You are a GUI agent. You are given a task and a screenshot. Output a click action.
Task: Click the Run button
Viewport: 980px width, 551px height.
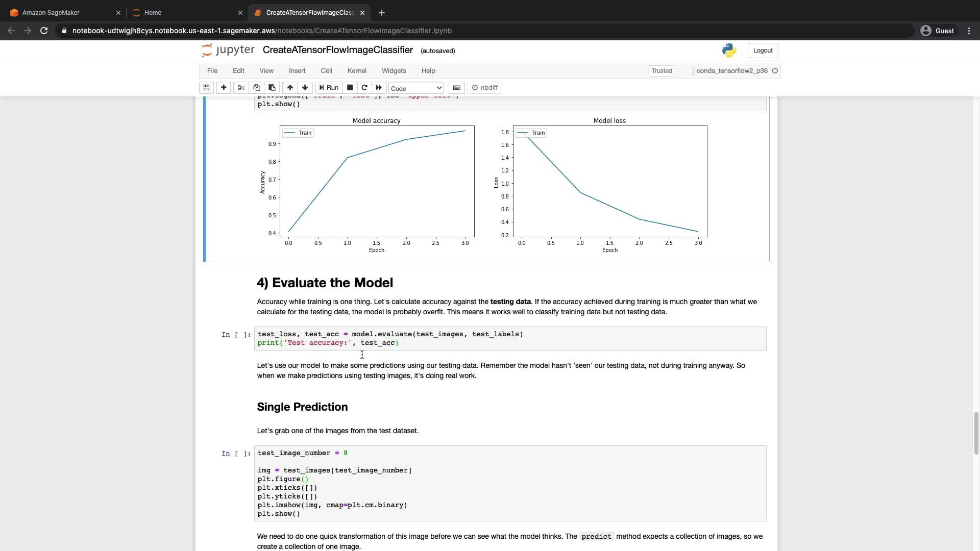pos(329,88)
